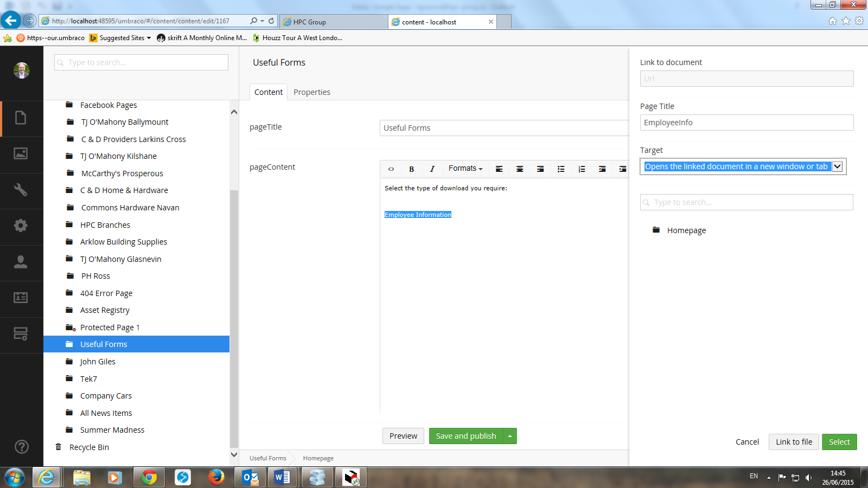Open Recycle Bin in content tree

click(x=89, y=447)
